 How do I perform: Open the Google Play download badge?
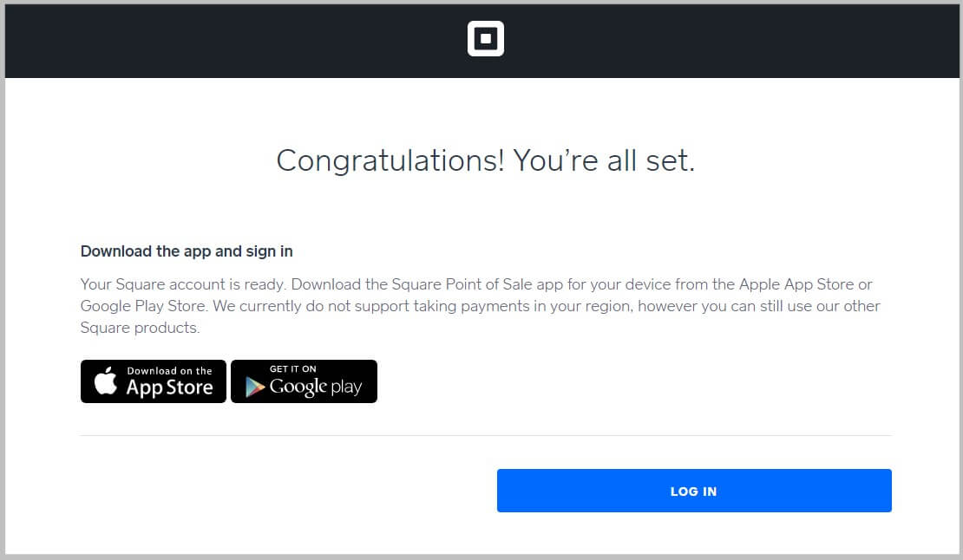[x=304, y=381]
